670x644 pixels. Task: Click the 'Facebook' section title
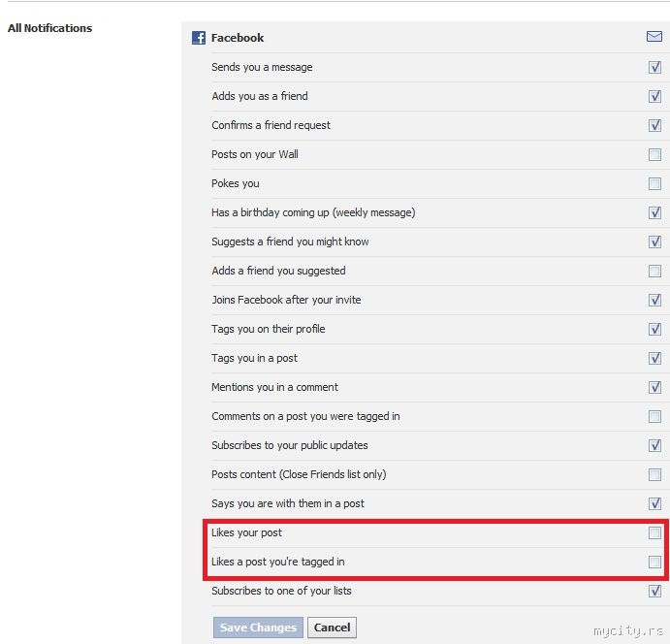(x=238, y=38)
